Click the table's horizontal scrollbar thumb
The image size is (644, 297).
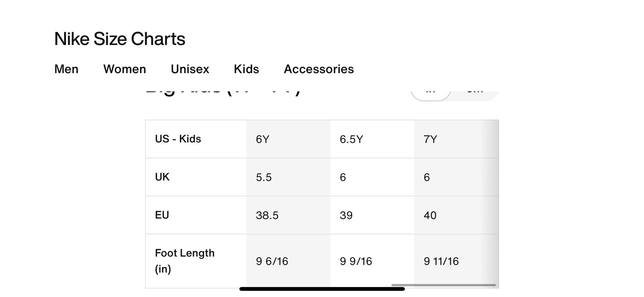[444, 285]
